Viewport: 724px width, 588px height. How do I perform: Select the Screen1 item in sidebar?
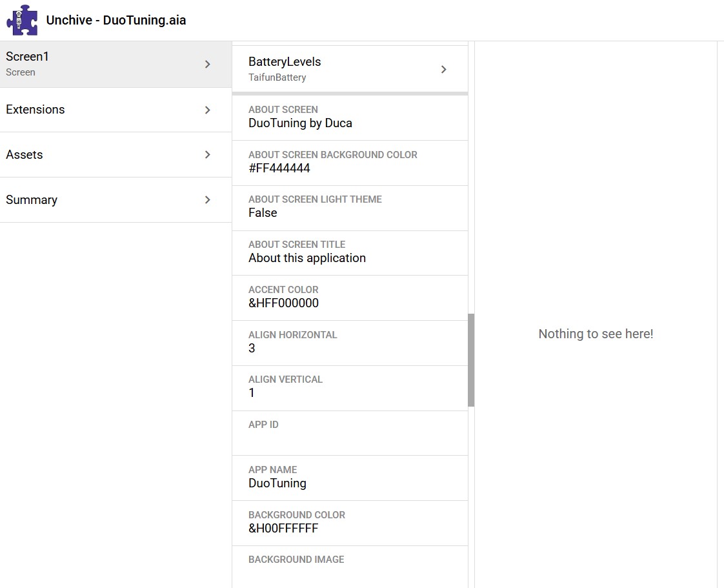[97, 64]
